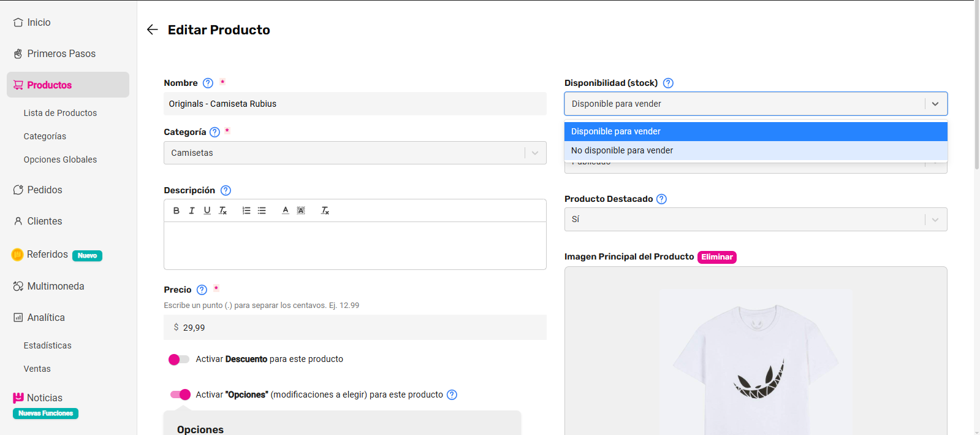Open the help icon next to Nombre
This screenshot has width=980, height=435.
click(x=208, y=83)
